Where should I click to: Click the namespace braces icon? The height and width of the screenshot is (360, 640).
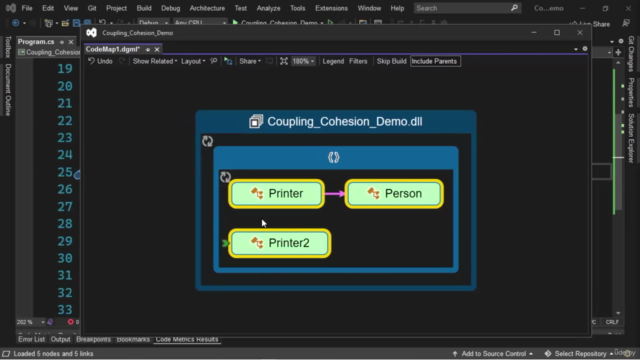(x=333, y=158)
